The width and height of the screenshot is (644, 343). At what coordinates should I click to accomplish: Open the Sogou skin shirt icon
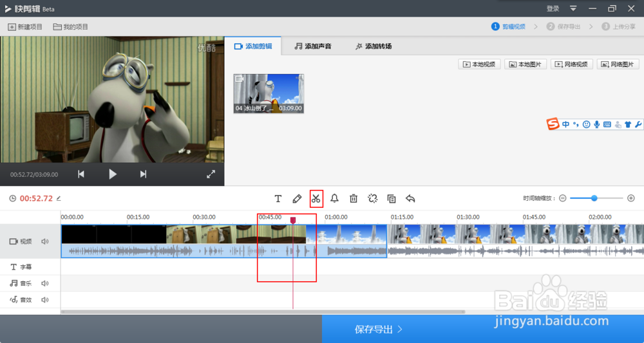pyautogui.click(x=627, y=124)
